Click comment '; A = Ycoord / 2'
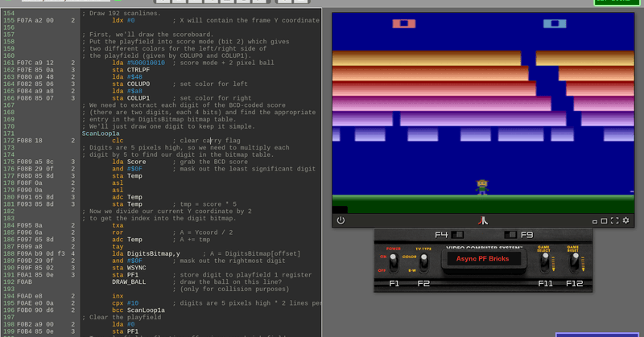This screenshot has height=337, width=644. (203, 232)
